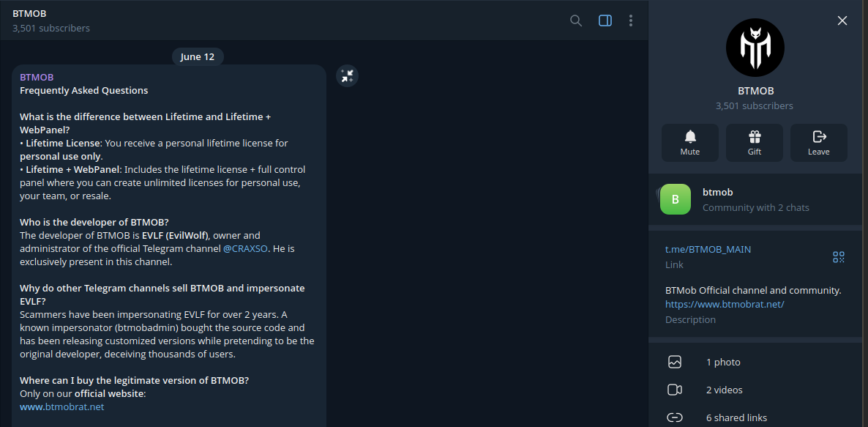The image size is (868, 427).
Task: Click the chain link icon
Action: click(x=674, y=417)
